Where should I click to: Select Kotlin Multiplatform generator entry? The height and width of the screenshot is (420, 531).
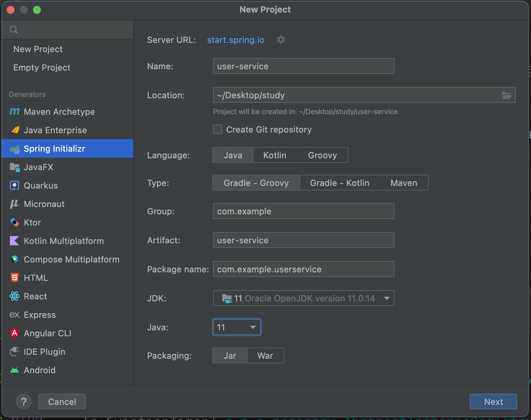point(68,241)
